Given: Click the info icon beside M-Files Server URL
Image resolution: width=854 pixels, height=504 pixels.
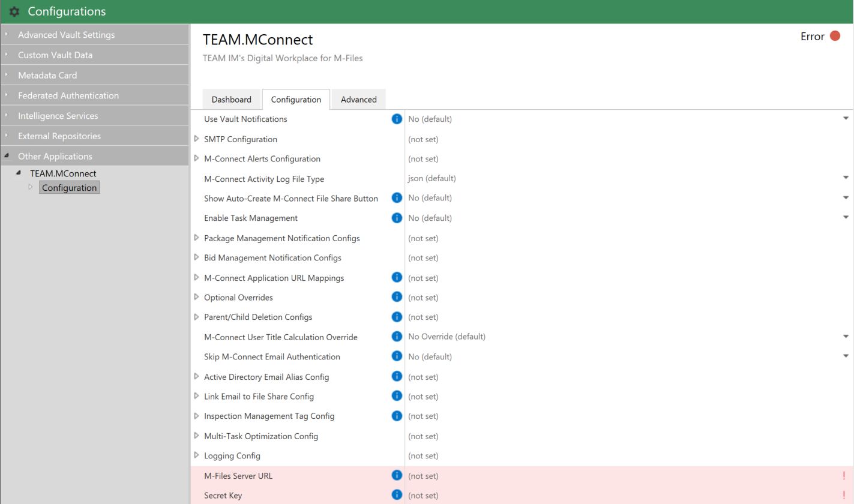Looking at the screenshot, I should point(396,475).
